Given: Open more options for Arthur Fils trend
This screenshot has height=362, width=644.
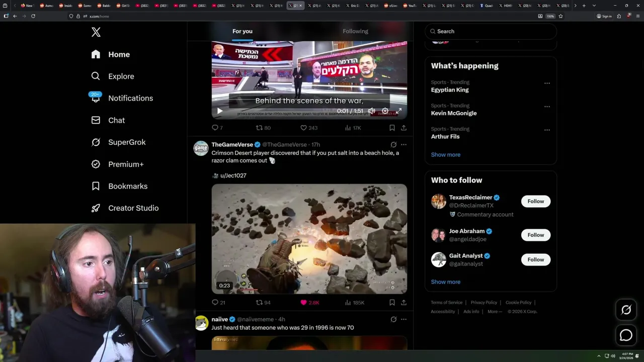Looking at the screenshot, I should pyautogui.click(x=547, y=130).
